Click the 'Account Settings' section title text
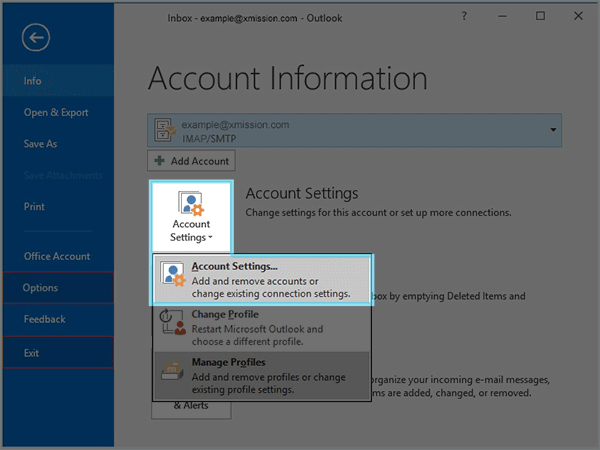Image resolution: width=600 pixels, height=450 pixels. (302, 193)
